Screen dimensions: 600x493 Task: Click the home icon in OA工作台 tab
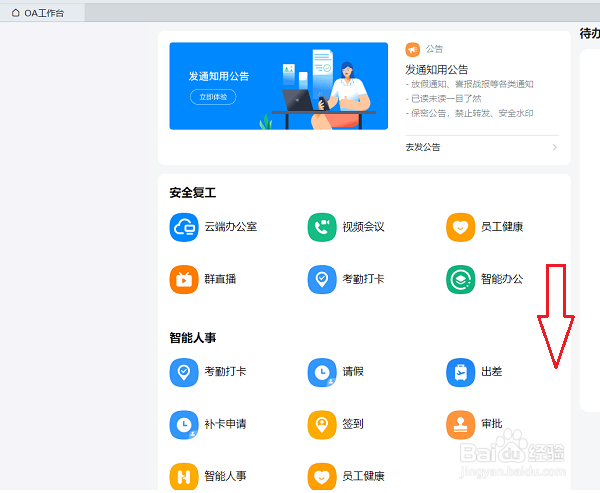pyautogui.click(x=15, y=13)
